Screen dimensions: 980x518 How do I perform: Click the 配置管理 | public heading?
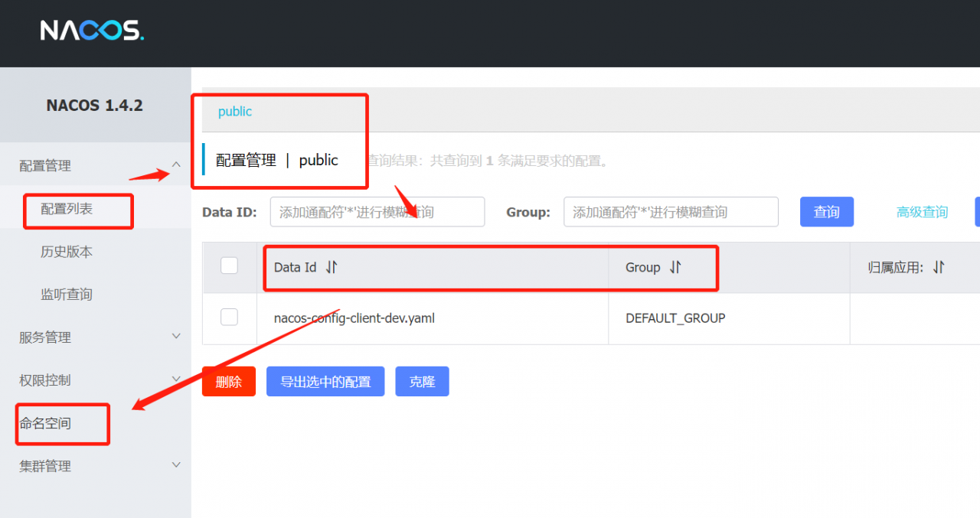[x=277, y=160]
